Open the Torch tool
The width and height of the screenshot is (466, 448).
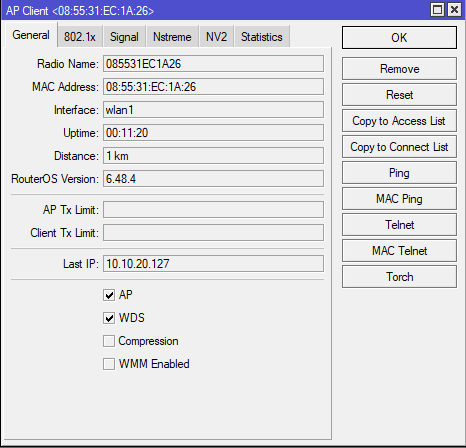(399, 277)
